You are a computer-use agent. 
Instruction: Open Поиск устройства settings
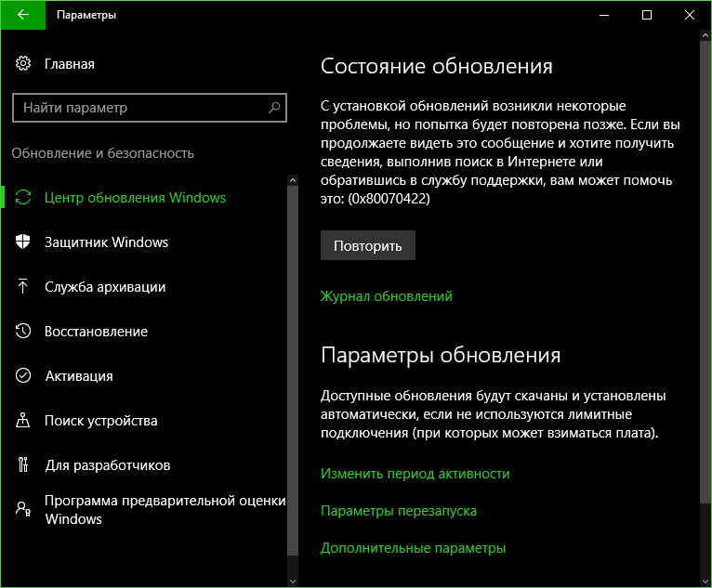100,421
